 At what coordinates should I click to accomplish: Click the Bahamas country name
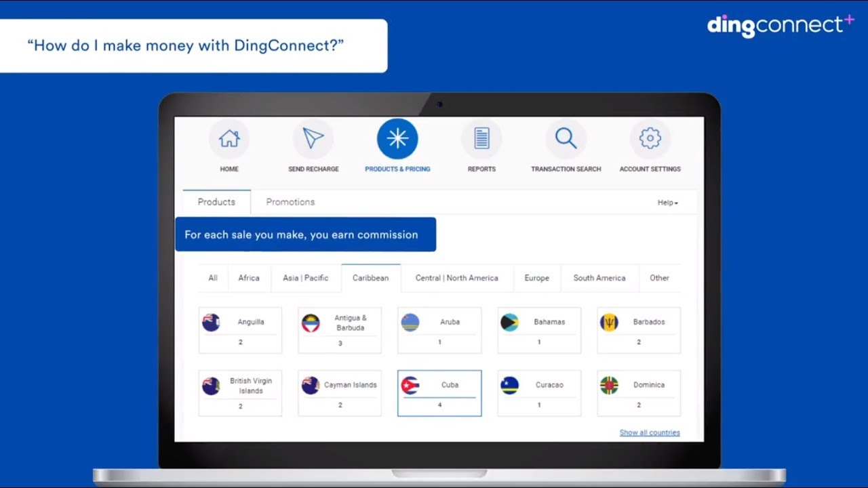(x=549, y=323)
